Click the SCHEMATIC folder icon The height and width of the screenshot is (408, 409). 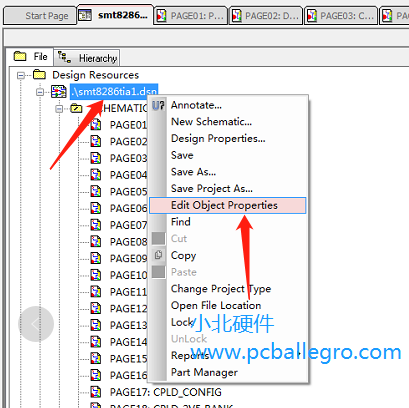pyautogui.click(x=76, y=108)
